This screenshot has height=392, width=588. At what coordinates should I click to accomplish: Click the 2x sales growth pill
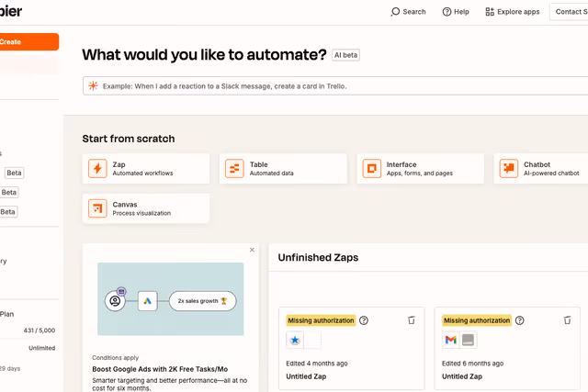[202, 301]
